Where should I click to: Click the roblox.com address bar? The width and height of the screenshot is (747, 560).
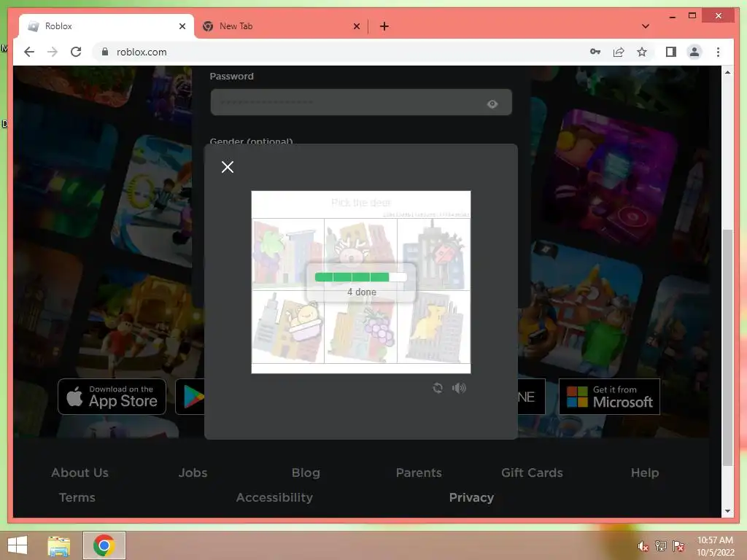tap(338, 52)
